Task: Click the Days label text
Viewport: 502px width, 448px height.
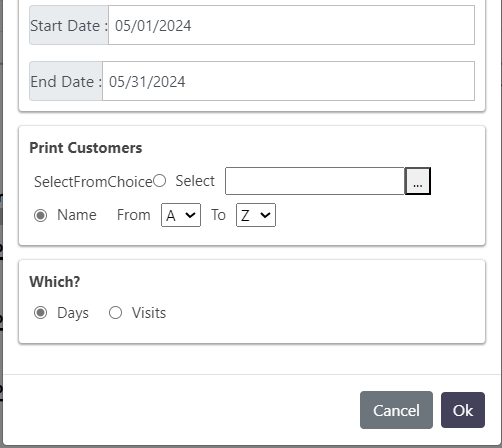Action: [x=73, y=313]
